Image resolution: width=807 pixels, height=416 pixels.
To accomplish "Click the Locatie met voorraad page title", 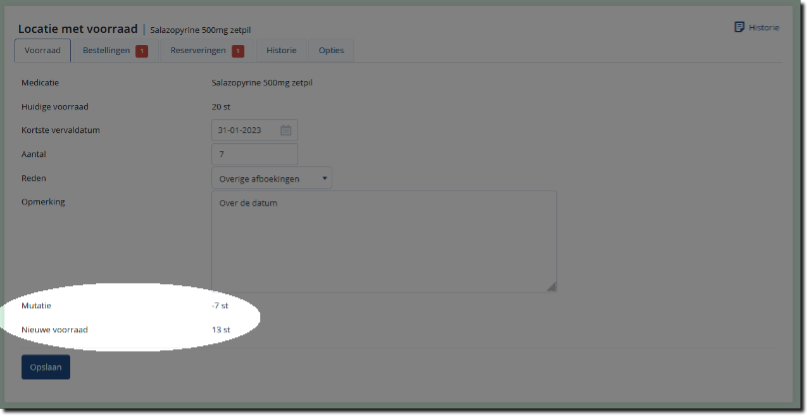I will click(x=79, y=28).
